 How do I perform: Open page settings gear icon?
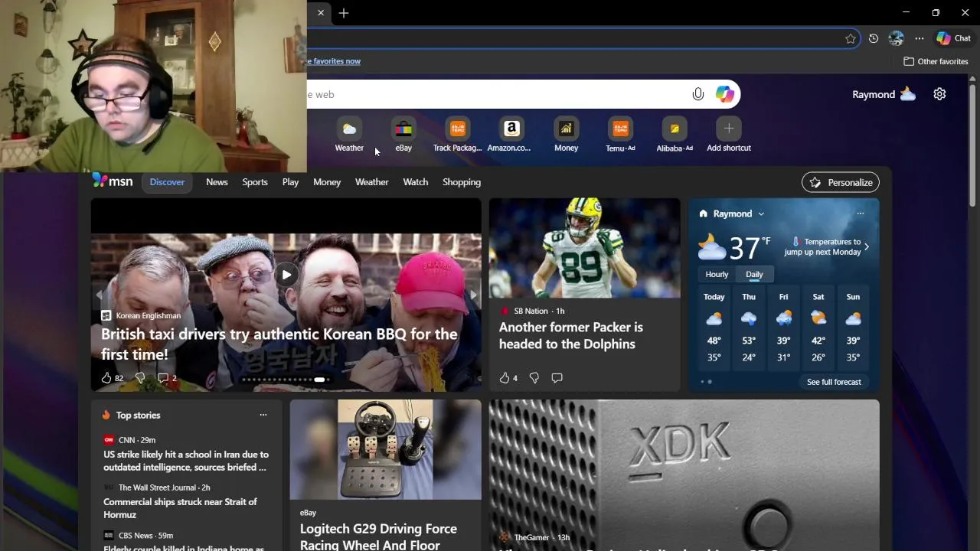939,94
